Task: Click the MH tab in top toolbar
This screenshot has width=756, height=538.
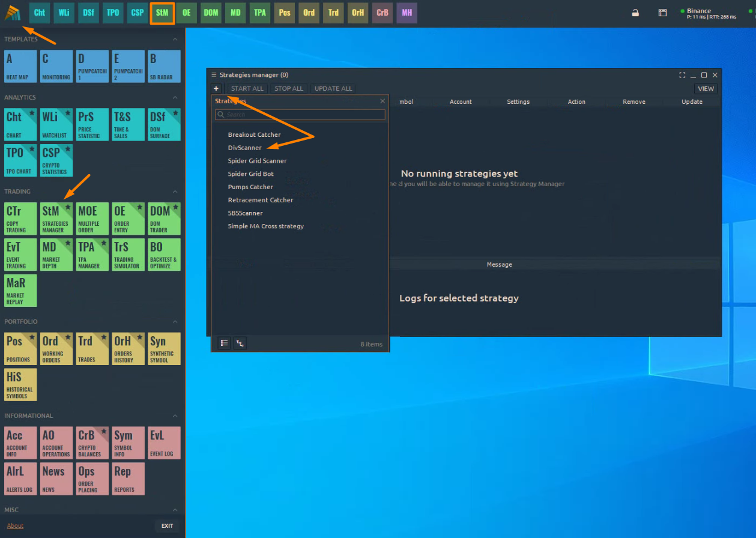Action: 407,13
